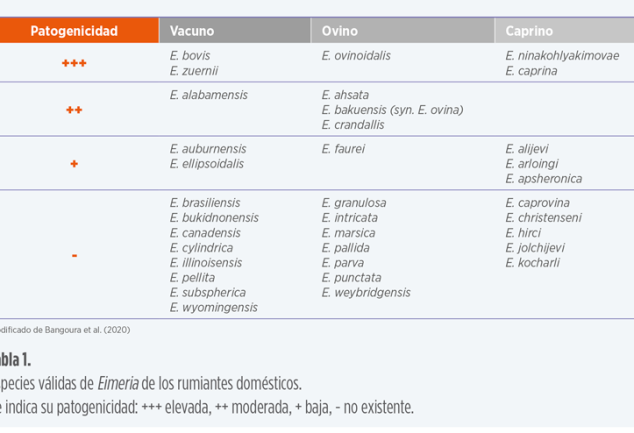This screenshot has width=634, height=433.
Task: Select the Ovino column header
Action: tap(340, 31)
